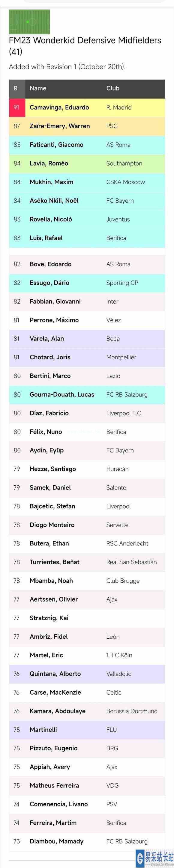Open Bajcetic, Stefan player row
The height and width of the screenshot is (868, 174).
87,506
